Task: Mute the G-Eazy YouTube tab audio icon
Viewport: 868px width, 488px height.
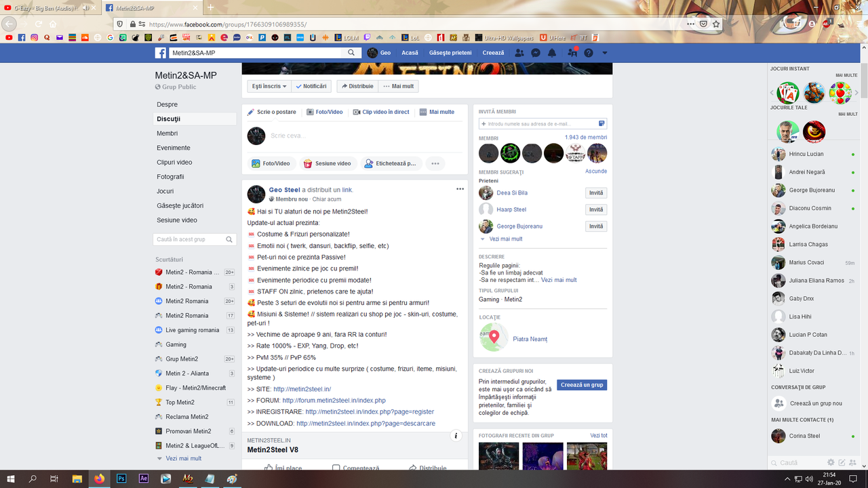Action: tap(86, 7)
